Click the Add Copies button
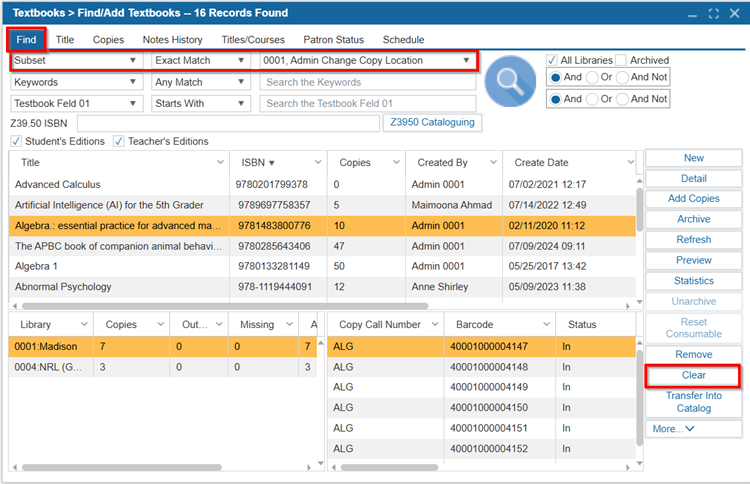The height and width of the screenshot is (484, 750). (x=693, y=198)
